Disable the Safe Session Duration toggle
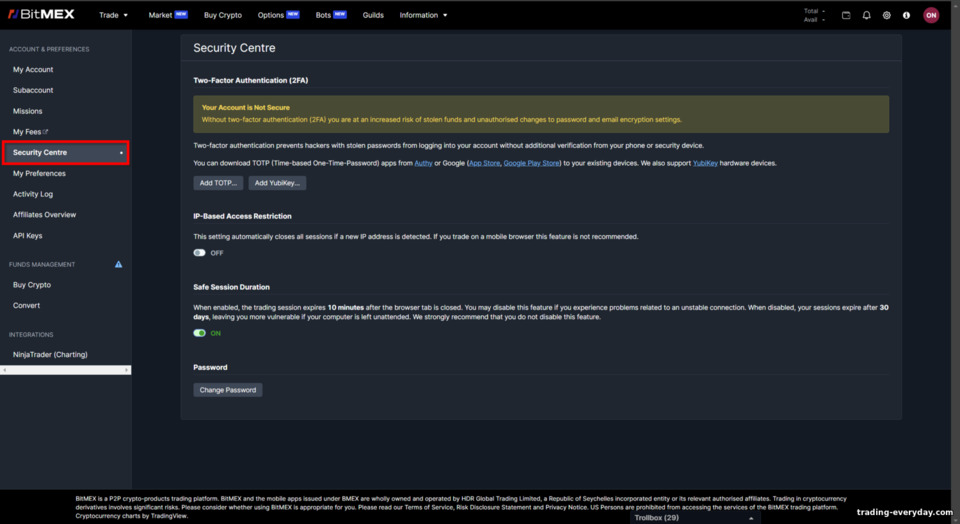The image size is (960, 524). point(200,333)
